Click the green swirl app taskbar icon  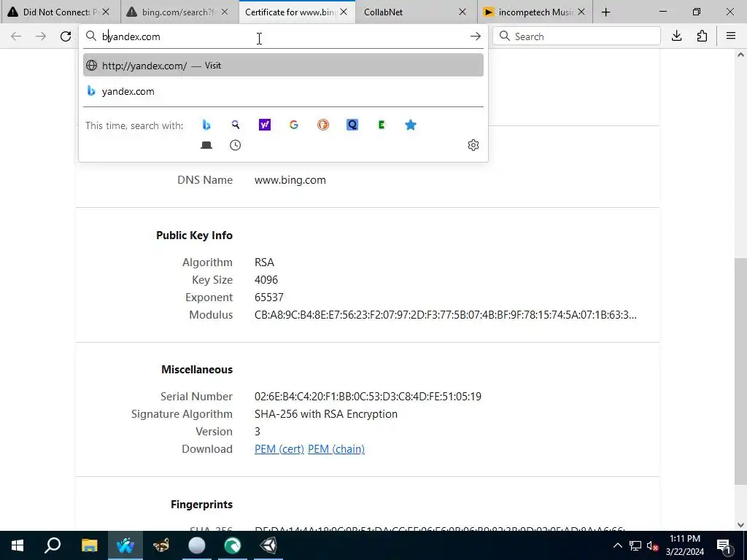tap(233, 545)
